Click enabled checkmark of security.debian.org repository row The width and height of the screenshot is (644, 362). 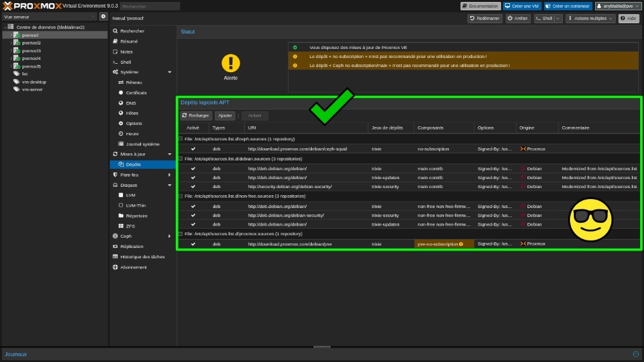coord(193,186)
